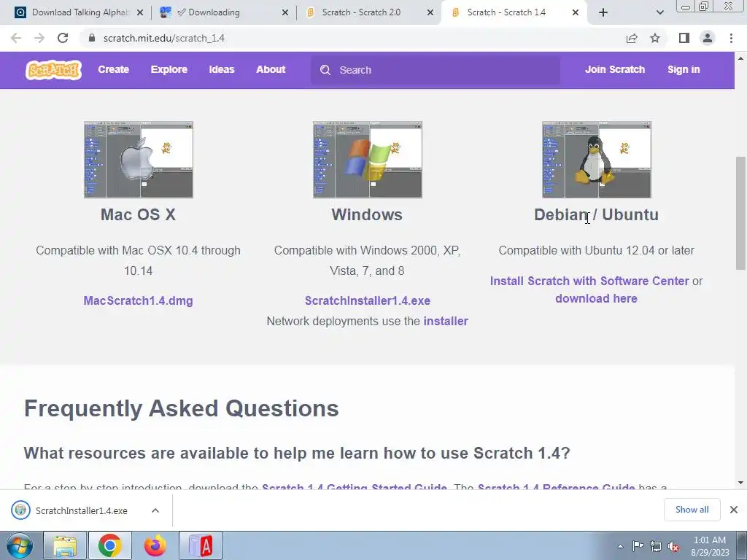Download ScratchInstaller1.4.exe link
Screen dimensions: 747x560
(x=368, y=301)
